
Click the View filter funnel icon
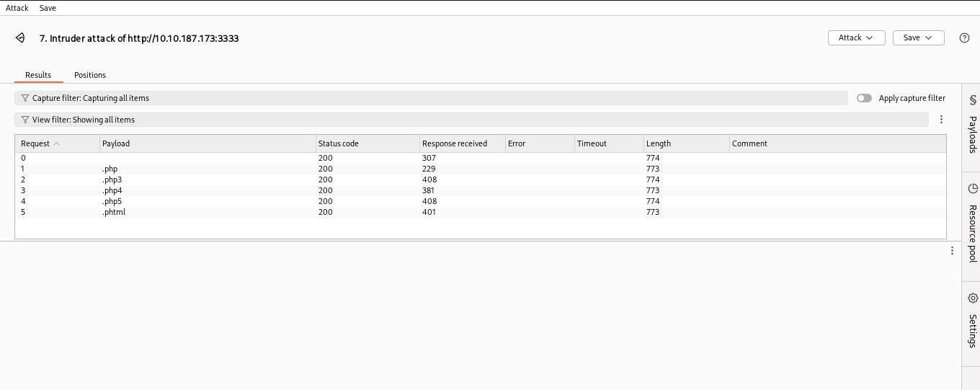pyautogui.click(x=25, y=120)
